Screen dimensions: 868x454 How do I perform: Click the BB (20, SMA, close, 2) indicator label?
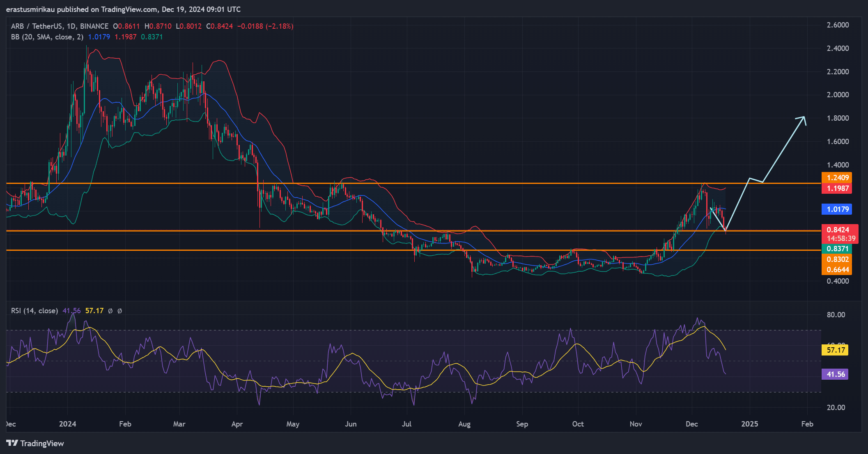click(x=47, y=37)
